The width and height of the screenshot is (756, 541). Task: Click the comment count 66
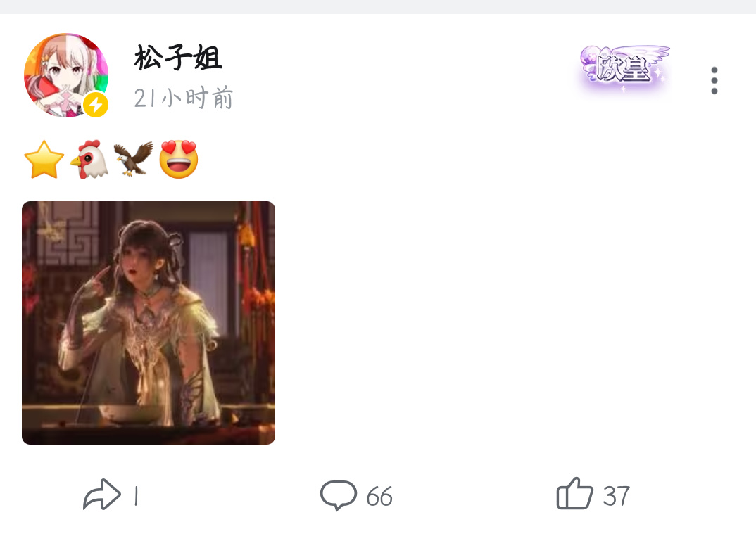pos(379,497)
